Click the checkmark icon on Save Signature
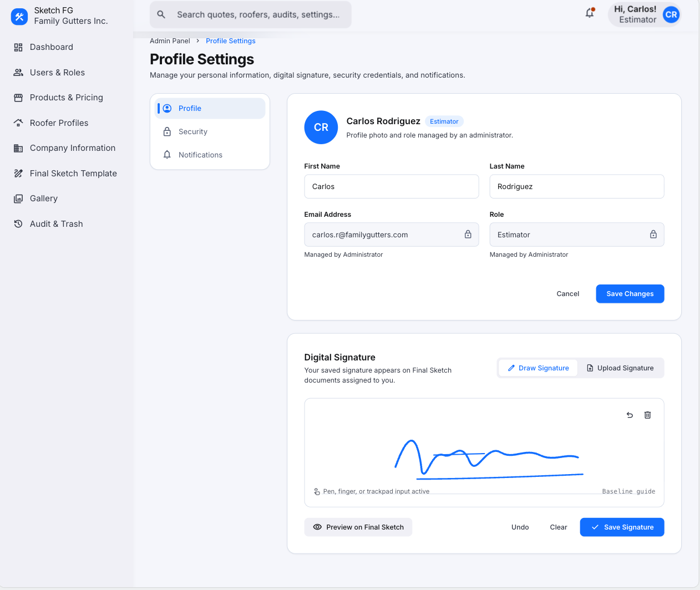Image resolution: width=700 pixels, height=590 pixels. point(595,527)
